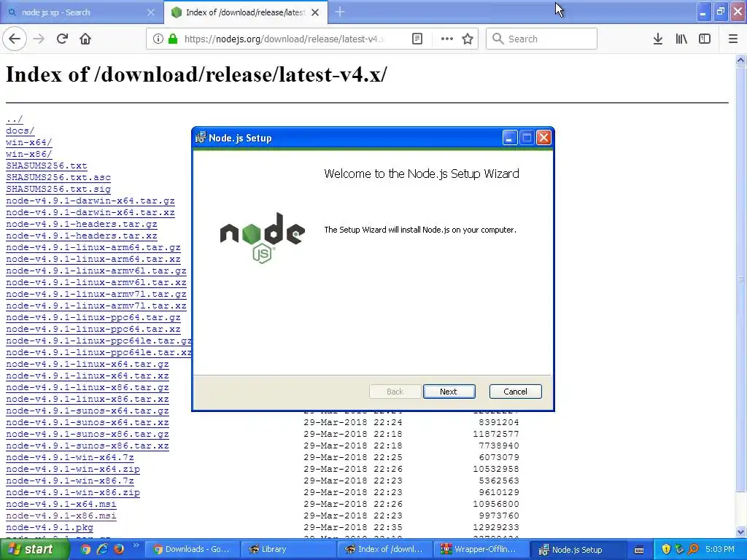Download node-v4.9.1-win-x86.zip
The image size is (747, 560).
coord(73,492)
